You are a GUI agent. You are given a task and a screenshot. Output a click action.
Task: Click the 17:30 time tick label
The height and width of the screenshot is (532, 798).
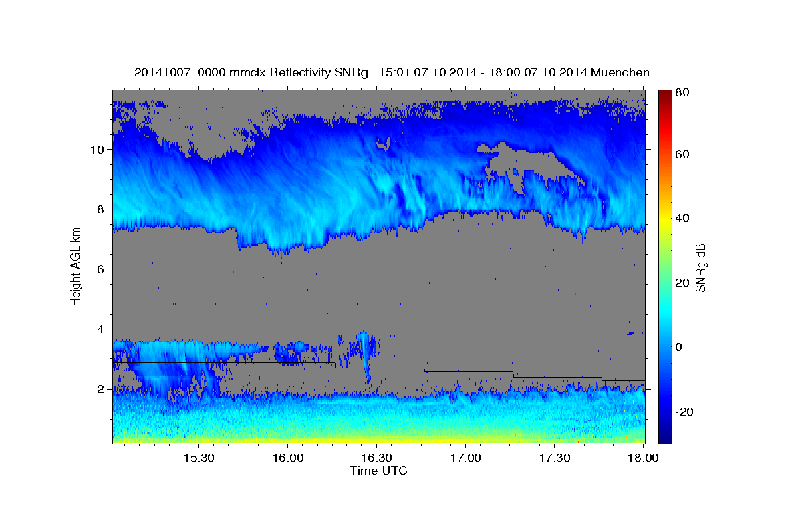coord(555,458)
